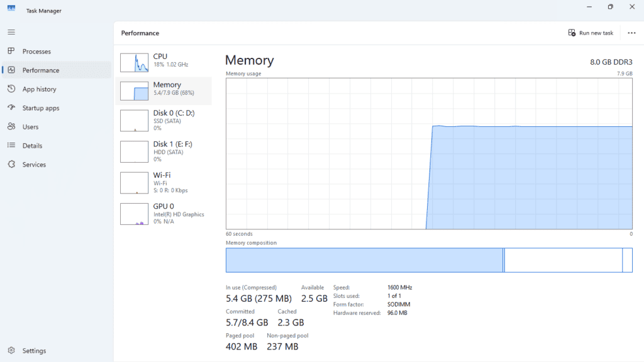
Task: Click the Available value 2.5 GB
Action: [314, 299]
